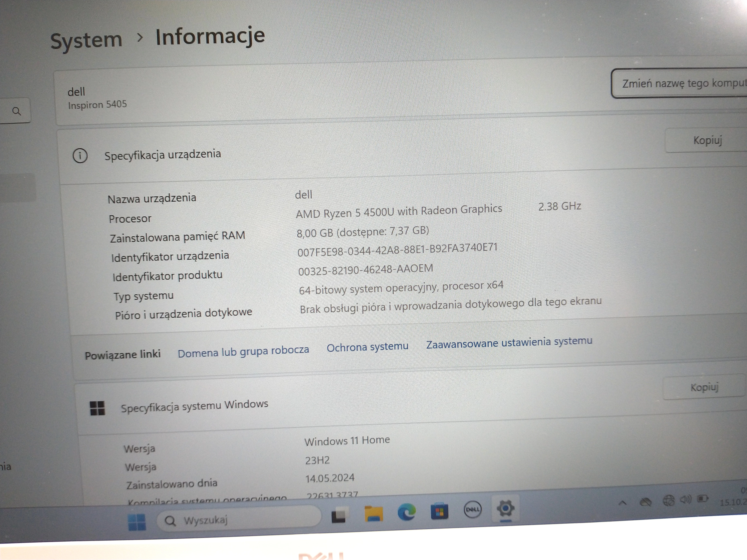Click the 23H2 version value
747x560 pixels.
coord(317,460)
